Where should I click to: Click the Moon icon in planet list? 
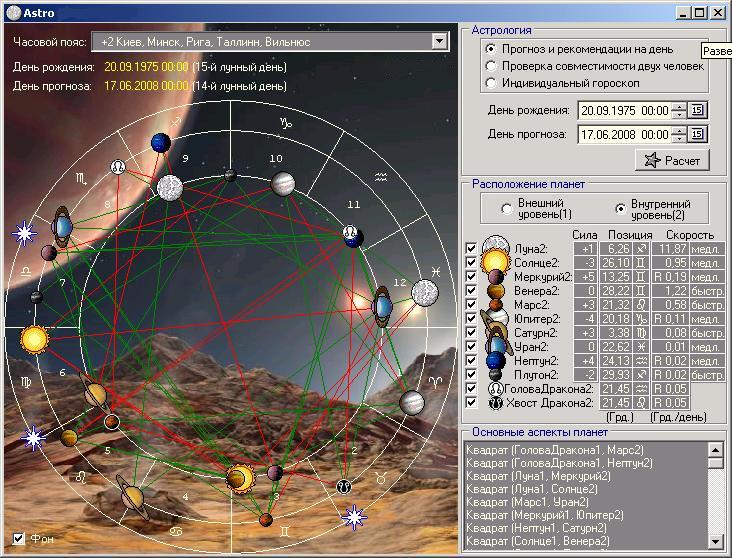click(x=496, y=247)
